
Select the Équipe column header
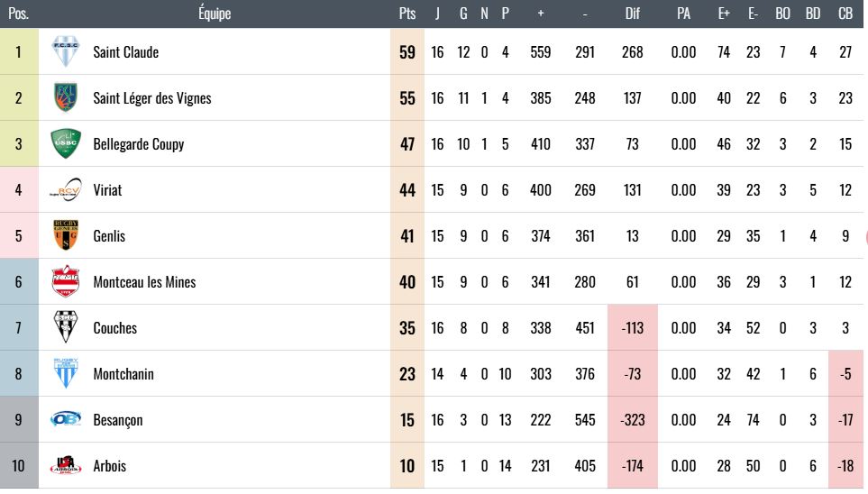point(215,14)
